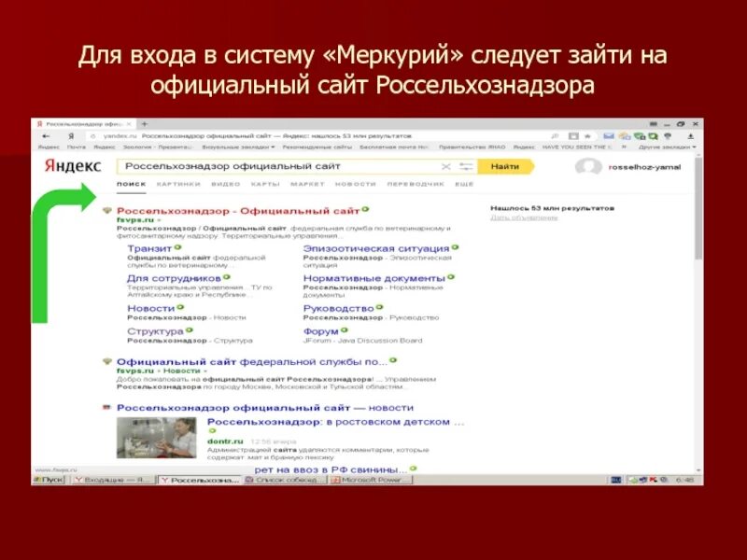Switch to the 'Картинки' tab
Screen dimensions: 747x560
178,184
